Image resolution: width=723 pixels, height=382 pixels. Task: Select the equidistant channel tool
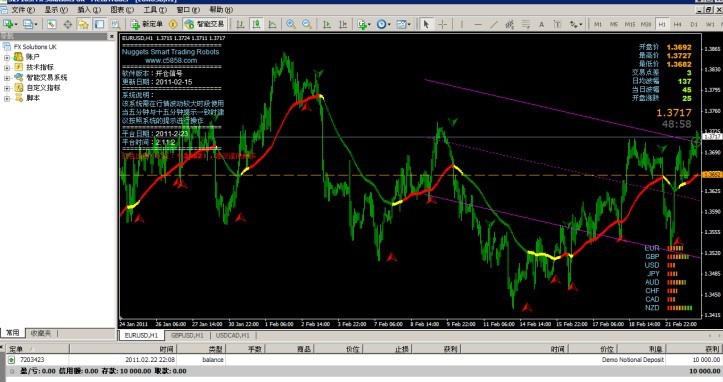pos(510,24)
